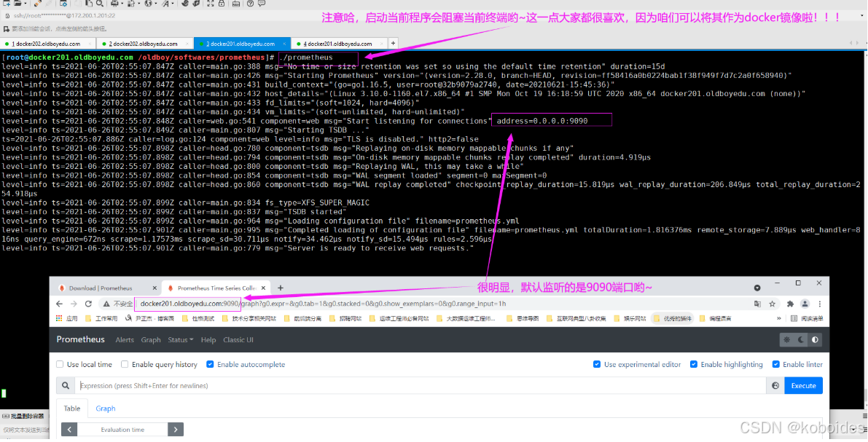
Task: Close the Prometheus Time Series tab
Action: (x=264, y=288)
